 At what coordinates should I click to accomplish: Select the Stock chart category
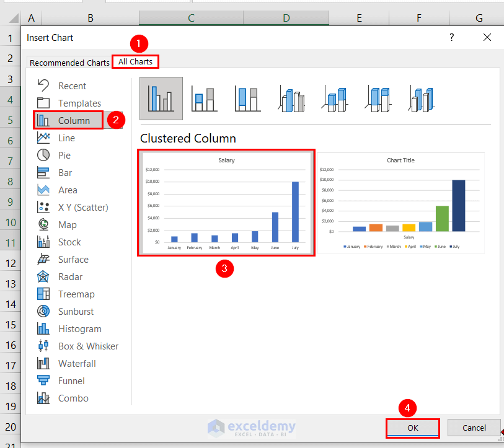77,242
